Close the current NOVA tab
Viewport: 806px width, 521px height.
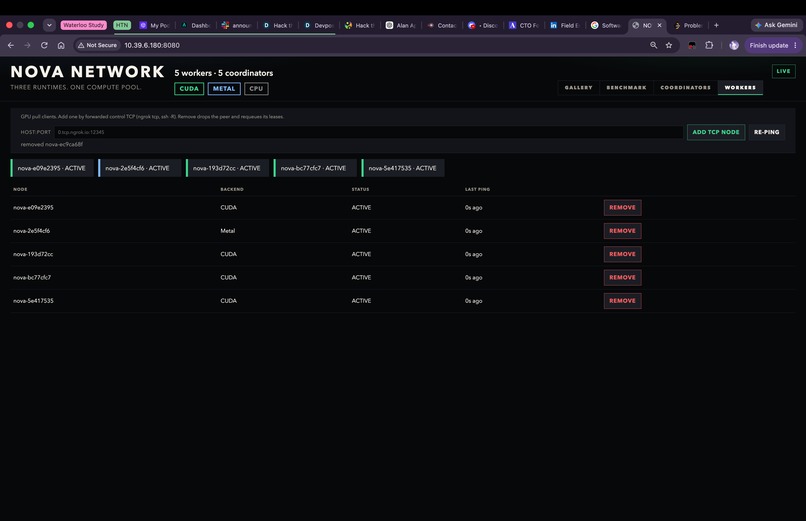pyautogui.click(x=660, y=25)
